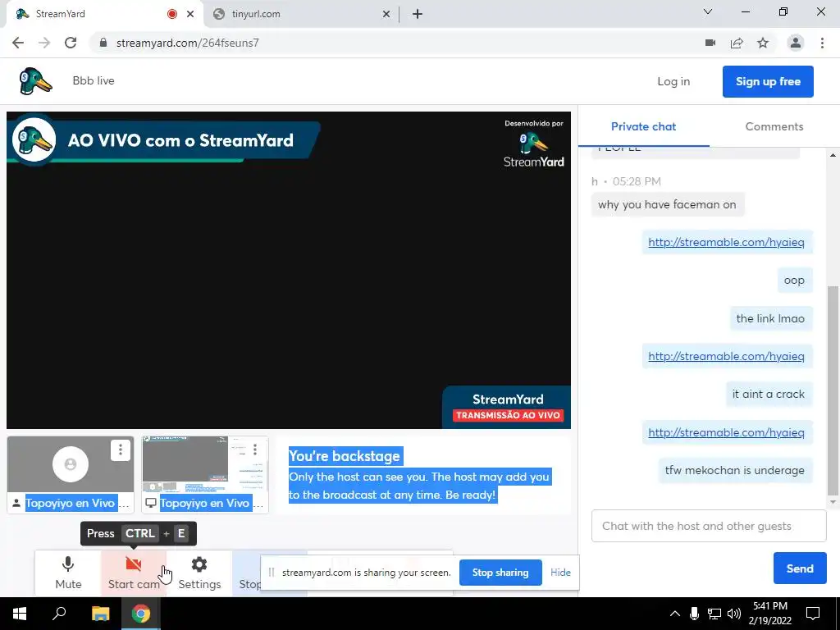Open the Windows notification center
This screenshot has height=630, width=840.
pyautogui.click(x=813, y=614)
